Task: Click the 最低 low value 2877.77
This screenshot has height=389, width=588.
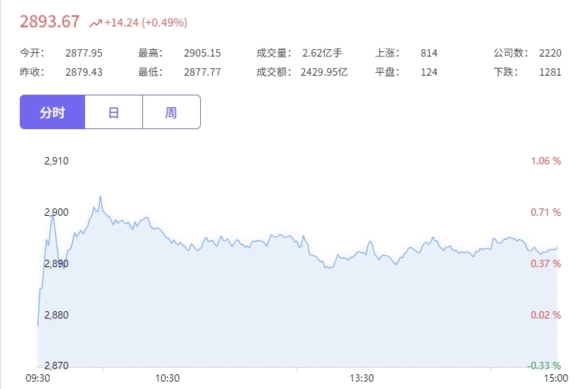Action: [202, 72]
